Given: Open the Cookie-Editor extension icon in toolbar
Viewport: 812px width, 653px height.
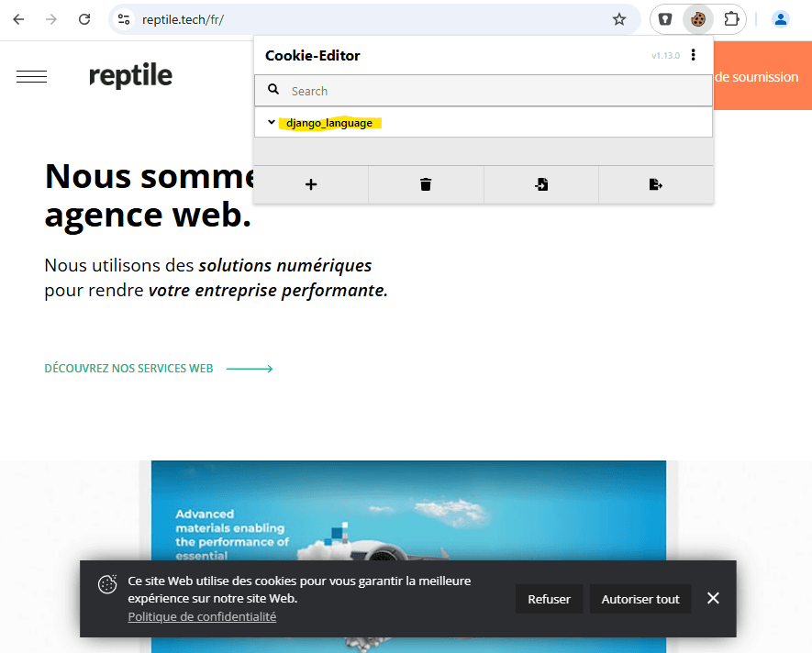Looking at the screenshot, I should click(697, 18).
